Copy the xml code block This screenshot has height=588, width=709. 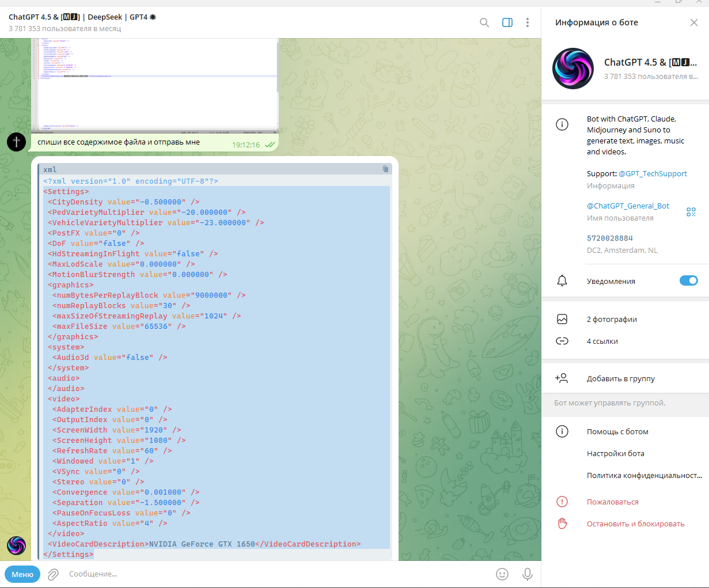pos(385,169)
